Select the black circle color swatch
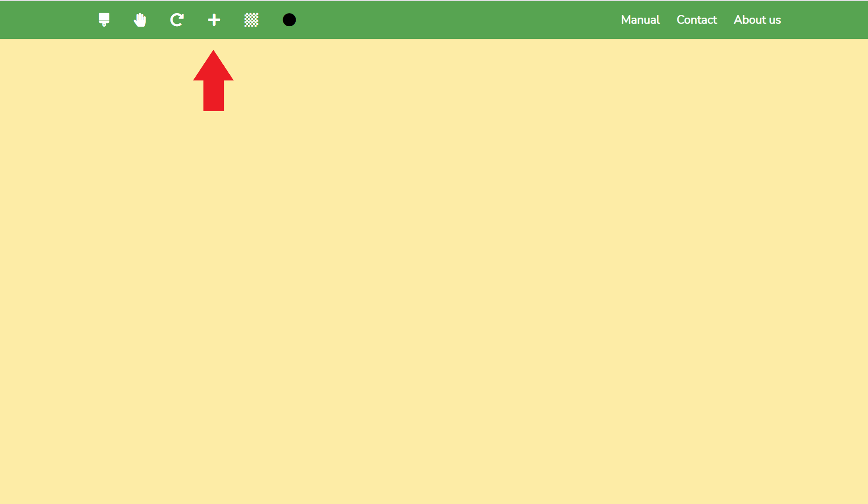 [289, 20]
